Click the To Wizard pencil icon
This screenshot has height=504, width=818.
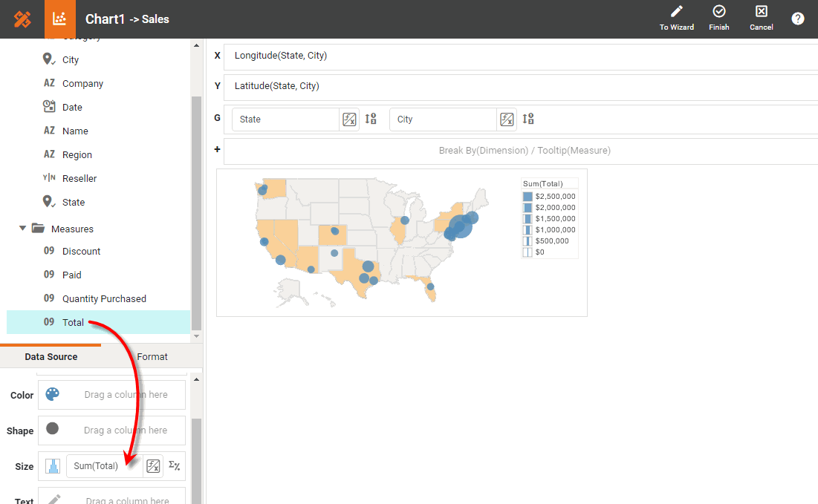[x=676, y=13]
